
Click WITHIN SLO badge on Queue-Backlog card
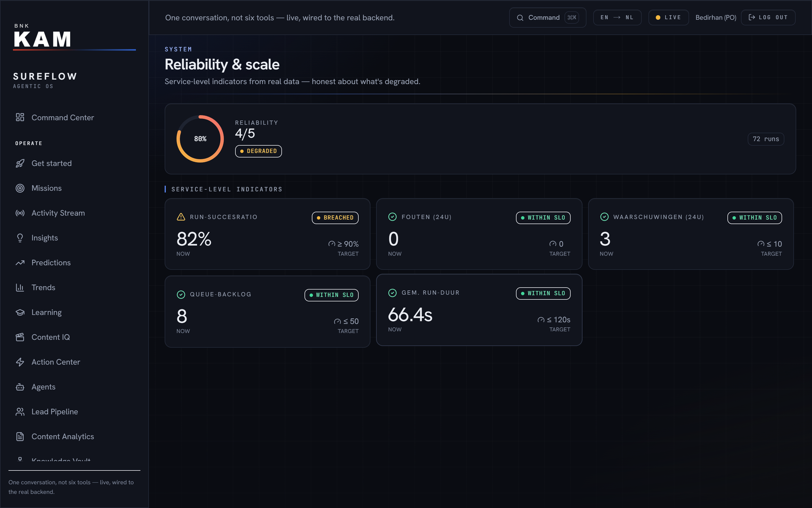pos(332,295)
